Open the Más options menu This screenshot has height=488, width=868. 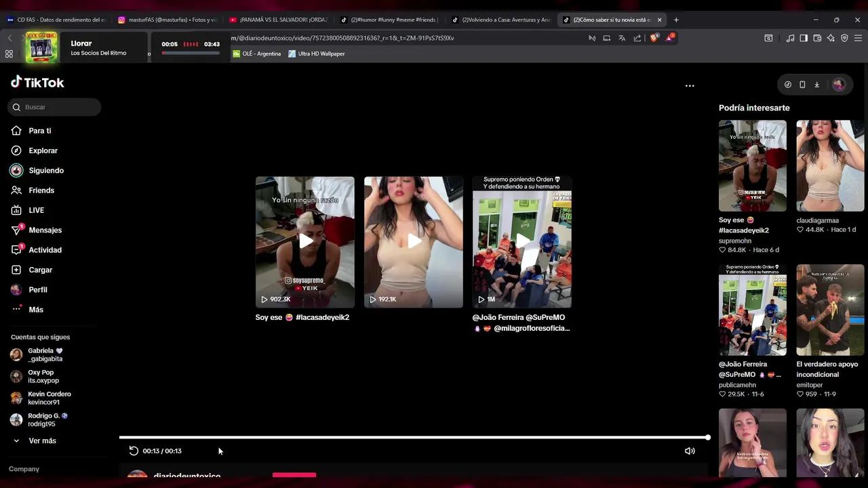[35, 310]
